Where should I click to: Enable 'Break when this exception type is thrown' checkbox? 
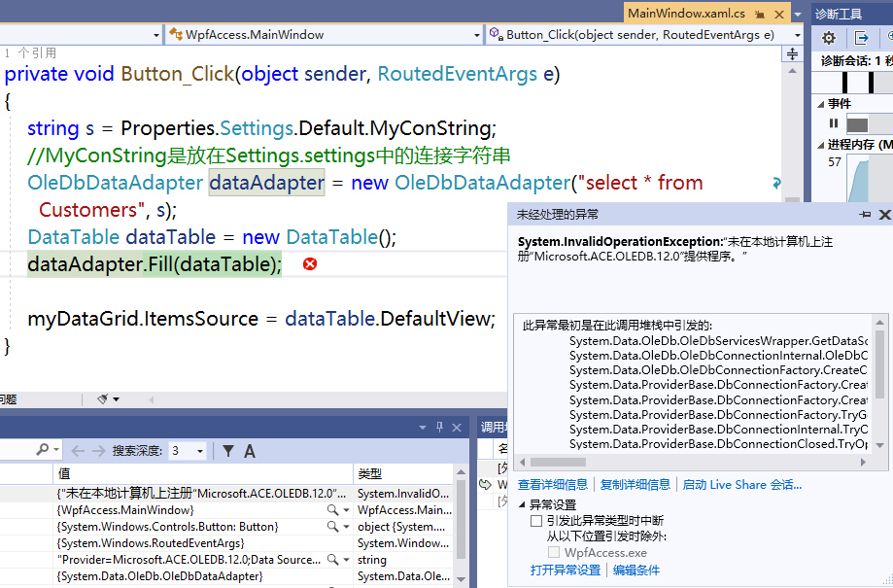(536, 521)
